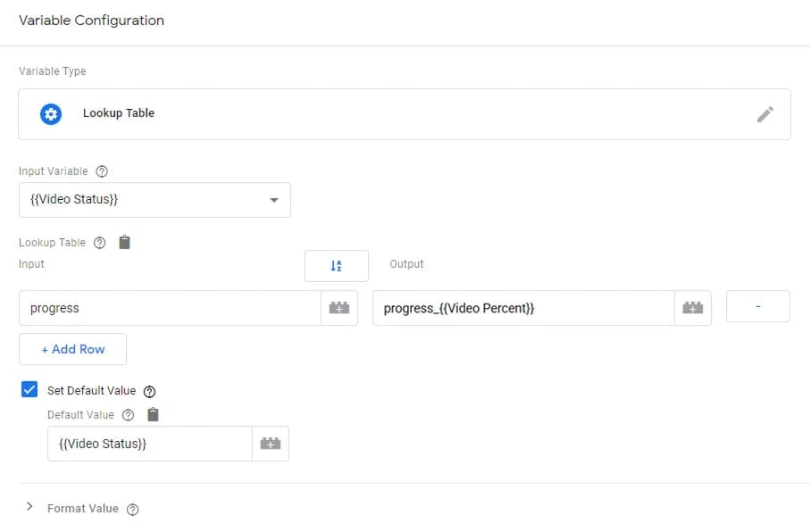
Task: Open the Input Variable dropdown
Action: 274,199
